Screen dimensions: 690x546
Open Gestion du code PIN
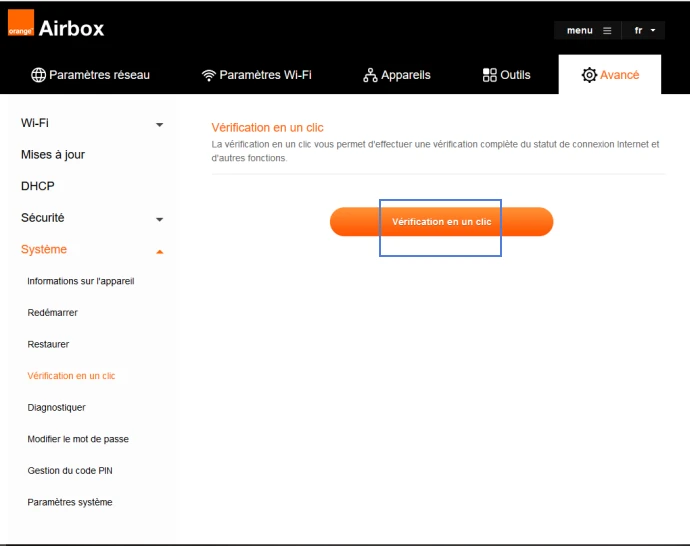pos(70,471)
